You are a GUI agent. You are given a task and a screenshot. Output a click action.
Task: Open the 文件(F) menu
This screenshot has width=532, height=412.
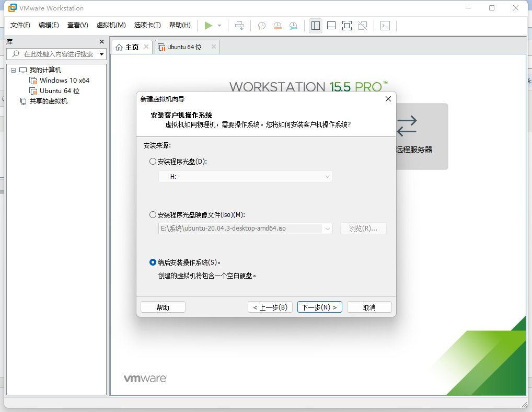[20, 25]
